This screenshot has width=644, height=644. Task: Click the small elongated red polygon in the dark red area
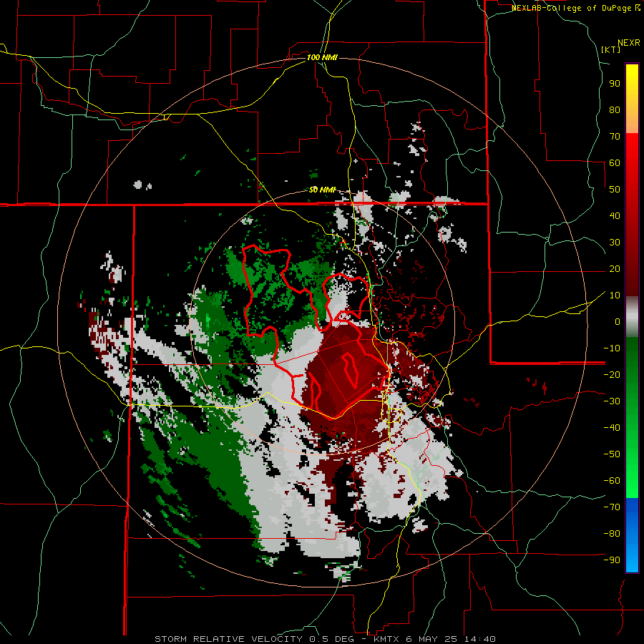coord(350,370)
